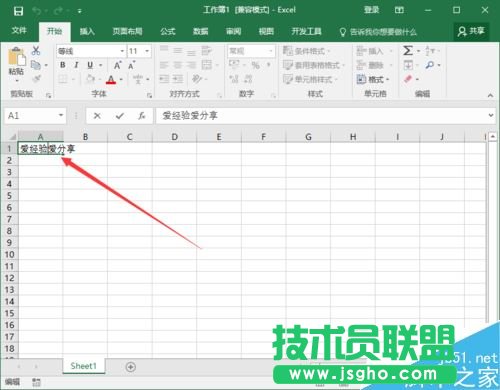Click the Increase Decimal icon

pos(234,79)
